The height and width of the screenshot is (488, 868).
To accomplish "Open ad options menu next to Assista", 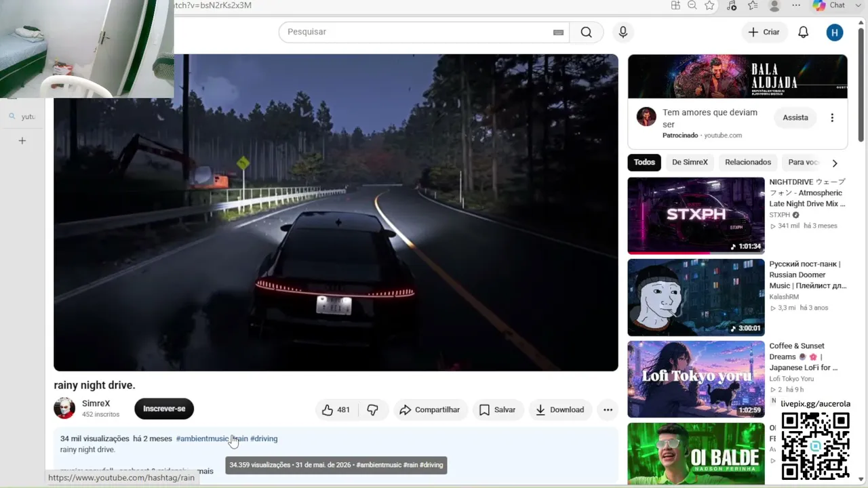I will coord(832,117).
